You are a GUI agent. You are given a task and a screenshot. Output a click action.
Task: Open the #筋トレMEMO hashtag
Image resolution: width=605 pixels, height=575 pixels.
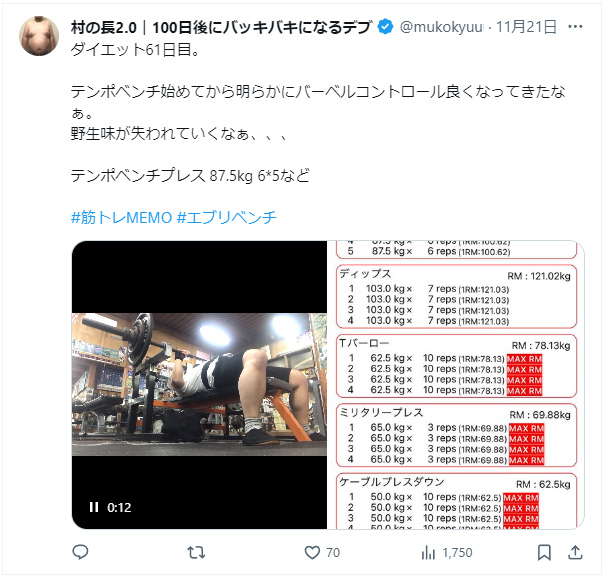coord(121,217)
